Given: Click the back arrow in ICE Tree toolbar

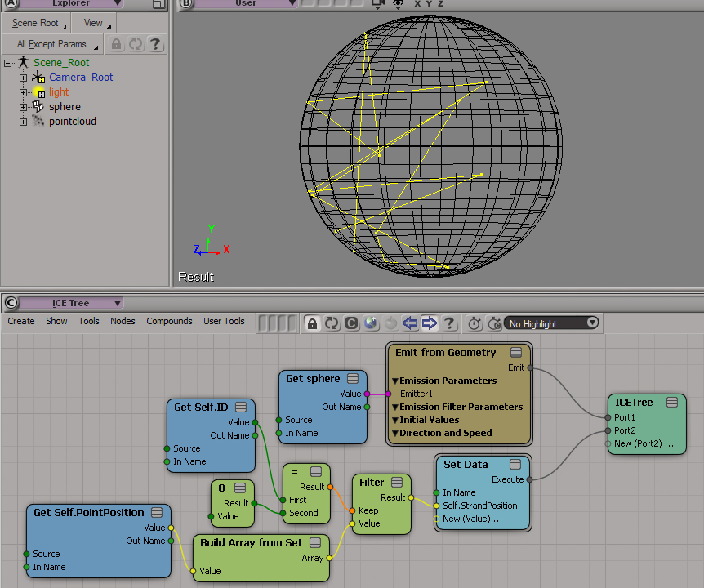Looking at the screenshot, I should (x=410, y=323).
